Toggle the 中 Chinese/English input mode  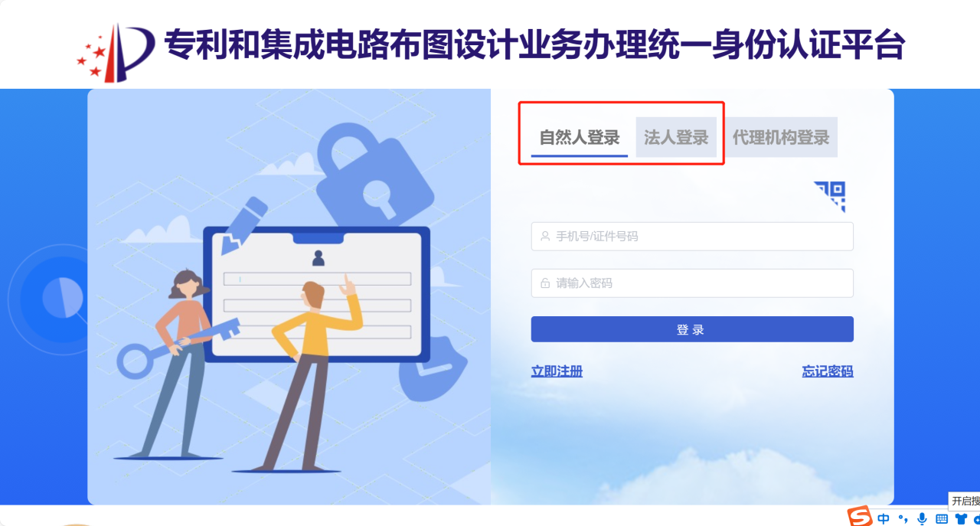[x=884, y=519]
